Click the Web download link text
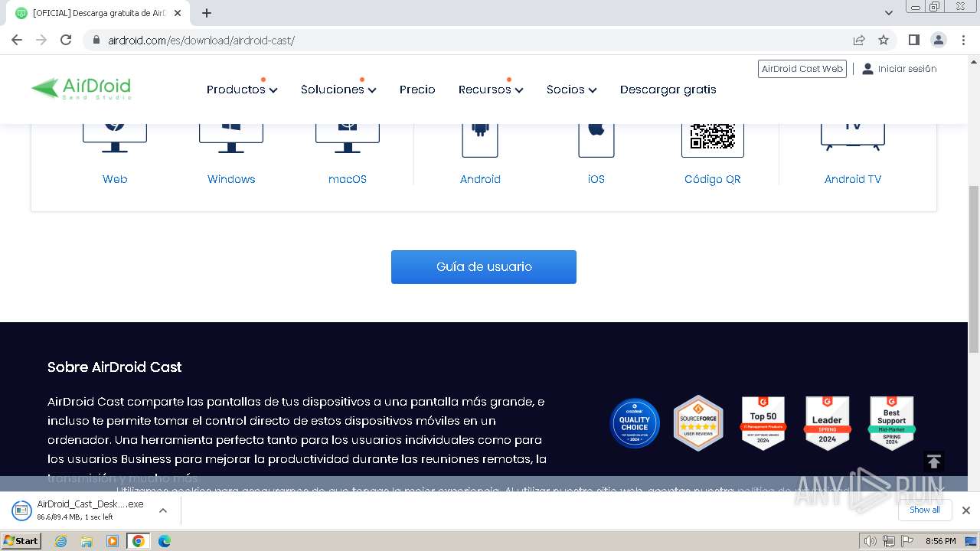980x551 pixels. (115, 179)
